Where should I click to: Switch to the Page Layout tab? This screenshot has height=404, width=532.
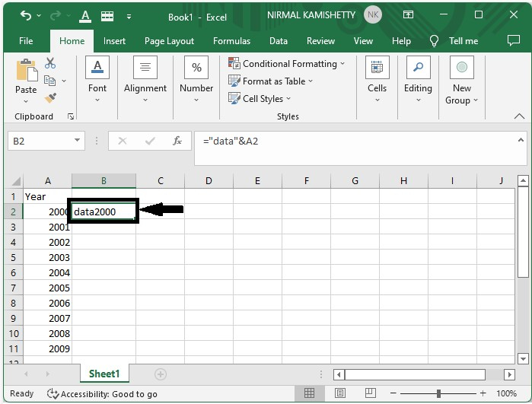[x=169, y=41]
